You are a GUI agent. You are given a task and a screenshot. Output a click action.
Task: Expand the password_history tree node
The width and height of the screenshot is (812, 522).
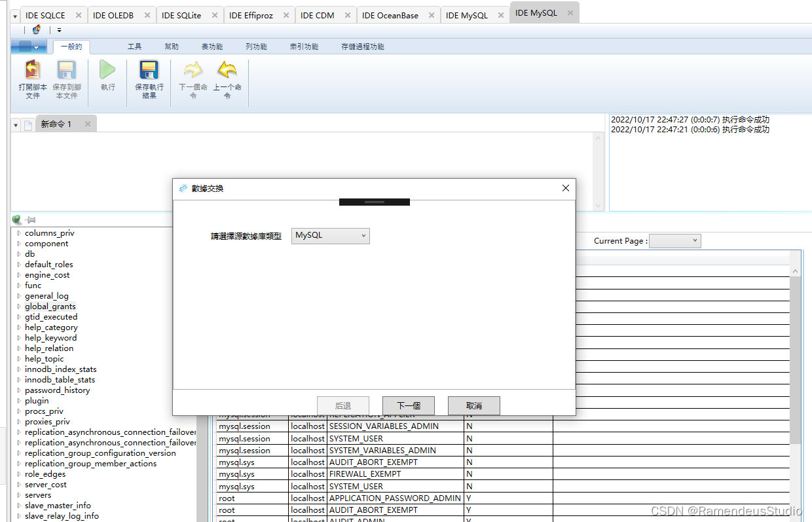19,390
